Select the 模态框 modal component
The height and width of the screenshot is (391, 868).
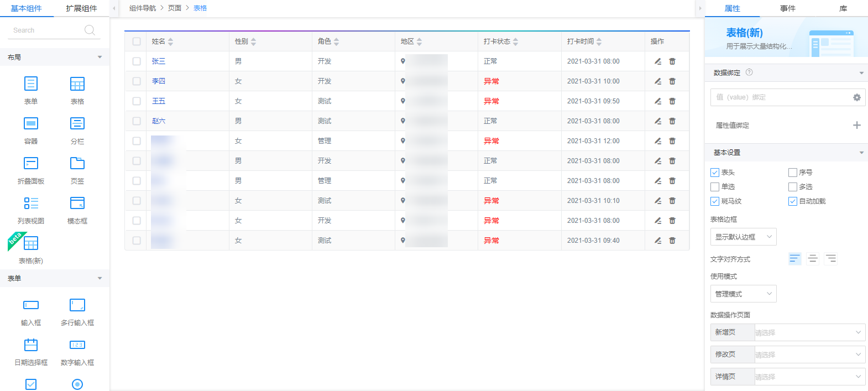click(77, 204)
